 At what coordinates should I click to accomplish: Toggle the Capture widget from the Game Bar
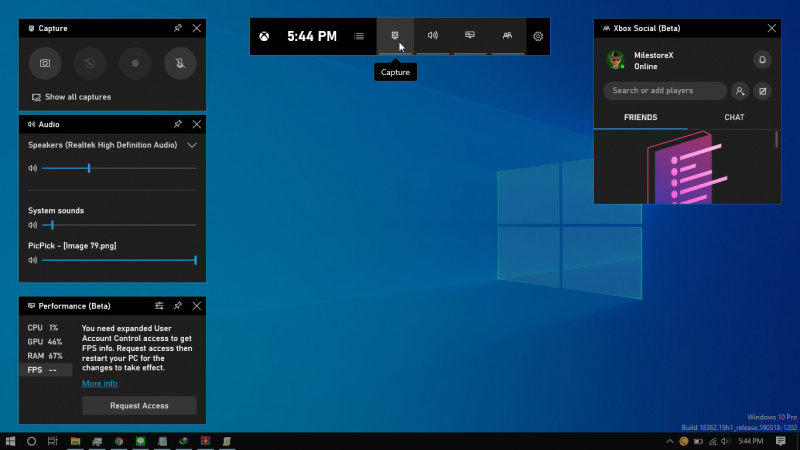pyautogui.click(x=395, y=36)
